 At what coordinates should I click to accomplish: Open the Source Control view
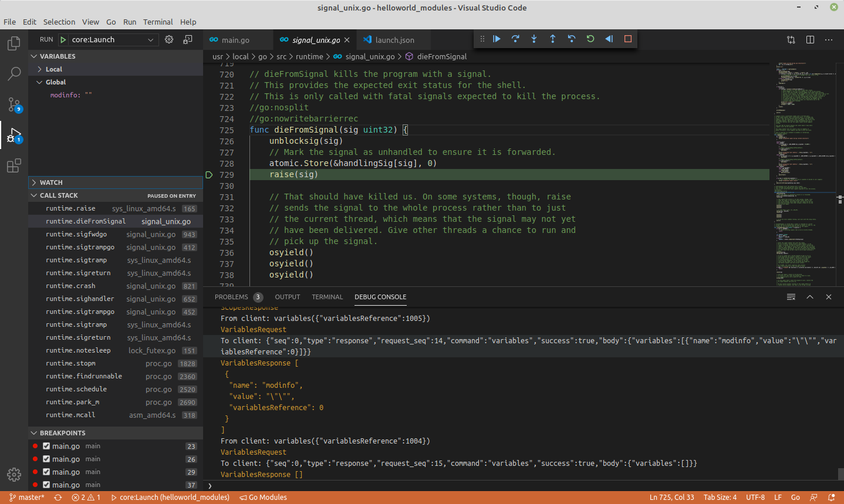[14, 104]
